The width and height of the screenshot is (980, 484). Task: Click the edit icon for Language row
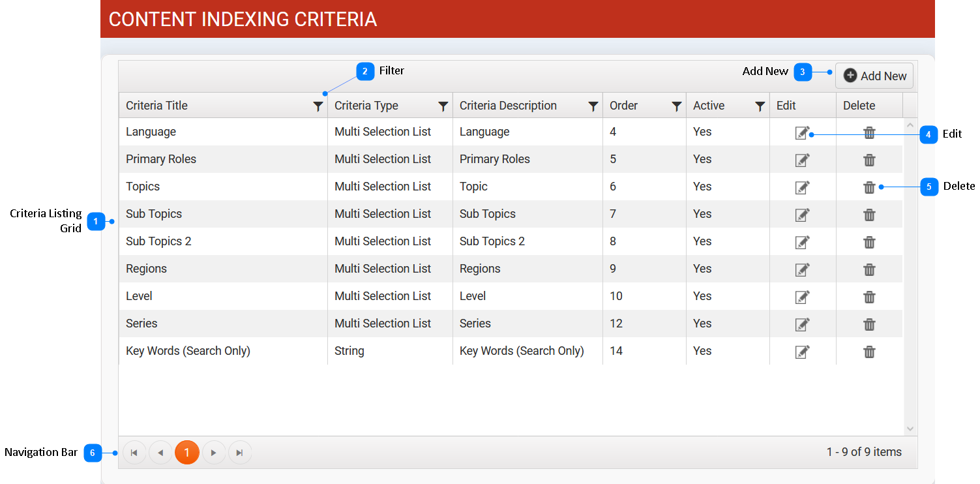click(802, 133)
